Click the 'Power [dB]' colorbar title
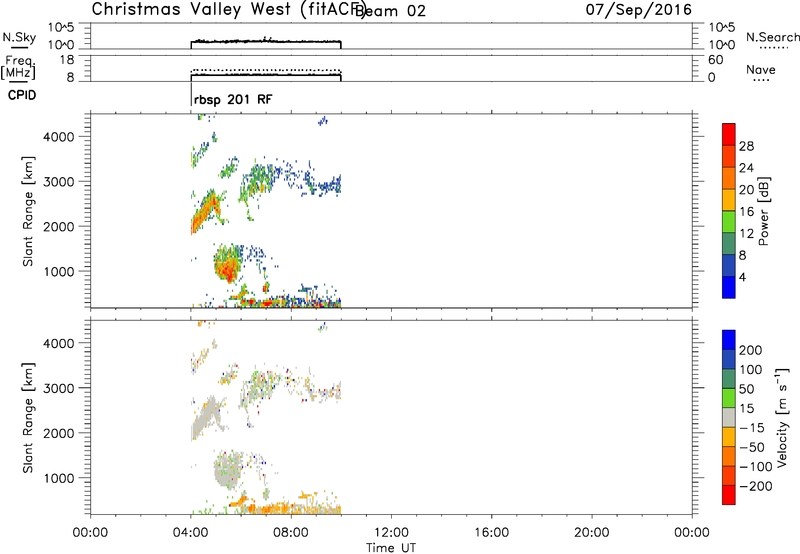The height and width of the screenshot is (554, 800). (x=764, y=211)
